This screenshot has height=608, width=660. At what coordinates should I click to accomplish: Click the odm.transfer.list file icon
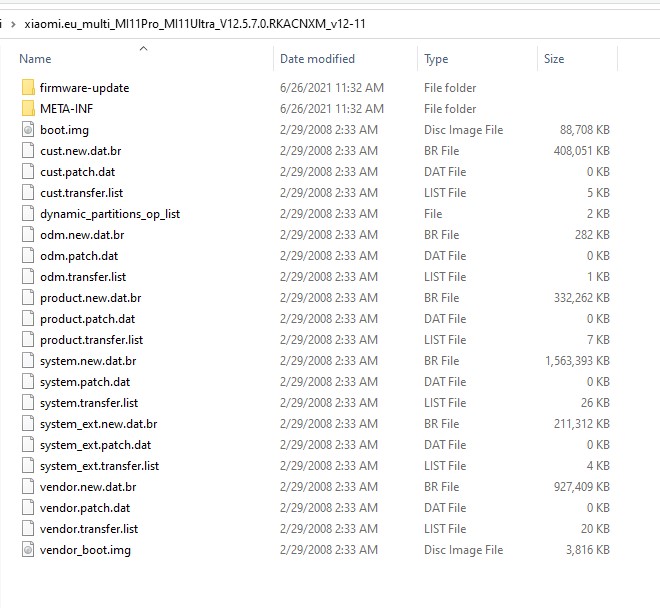click(x=28, y=277)
